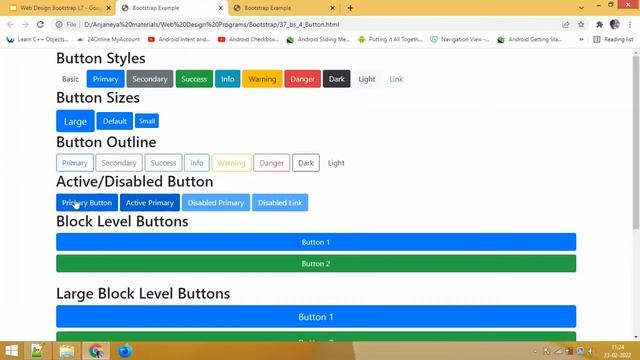Screen dimensions: 640x360
Task: Click the yellow Warning style button
Action: coord(262,79)
